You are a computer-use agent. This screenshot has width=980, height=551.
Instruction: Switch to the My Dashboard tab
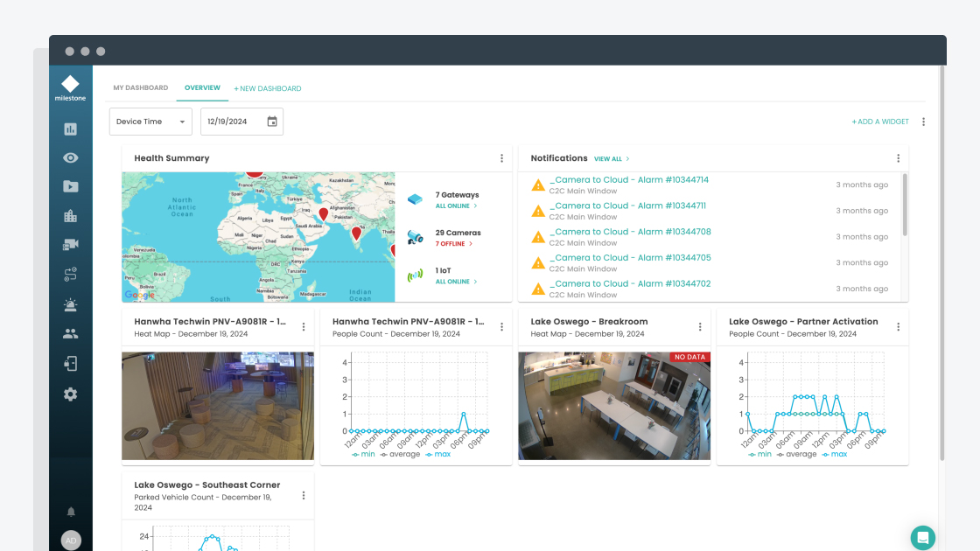point(141,88)
